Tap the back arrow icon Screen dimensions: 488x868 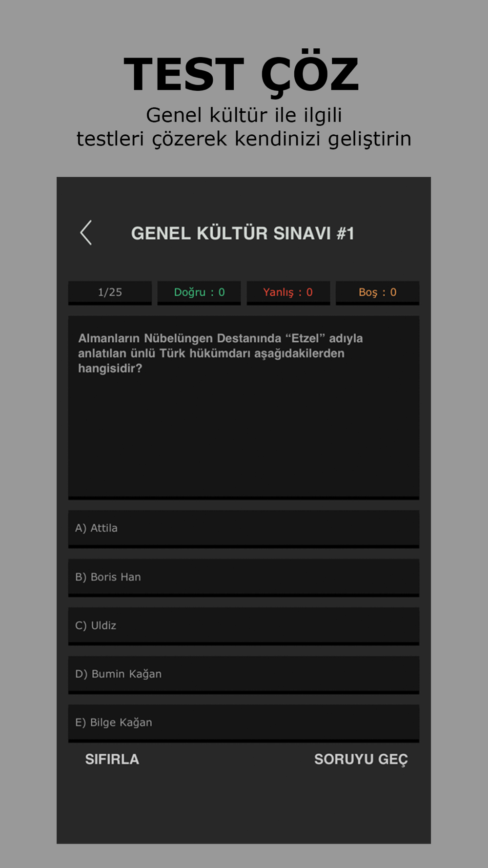tap(86, 232)
